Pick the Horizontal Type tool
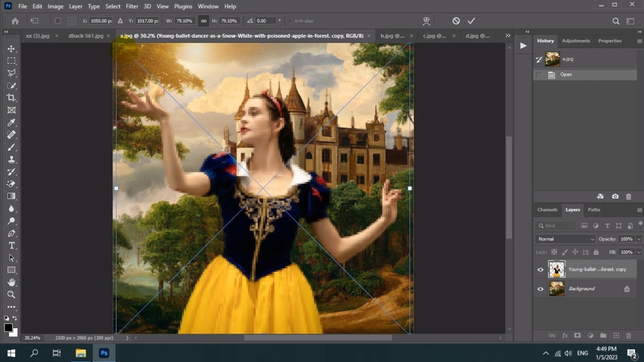This screenshot has height=362, width=644. (x=11, y=245)
